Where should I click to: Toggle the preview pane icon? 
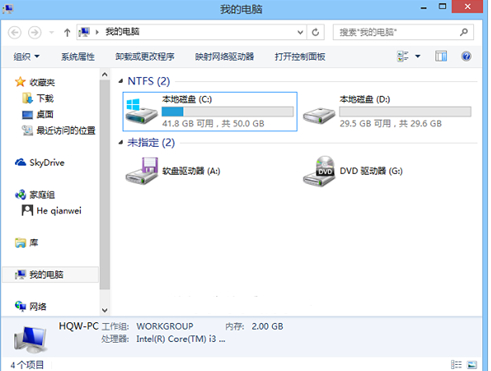click(x=441, y=56)
